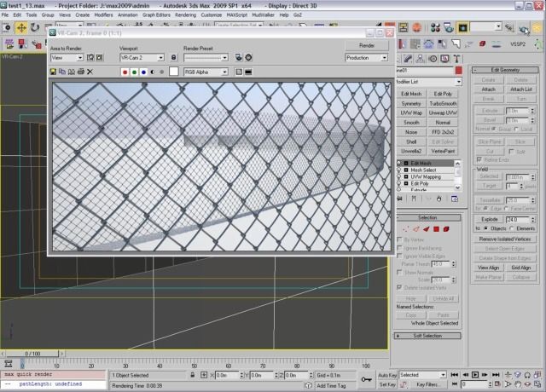Select the Objects explode radio button
This screenshot has width=546, height=392.
[x=486, y=228]
